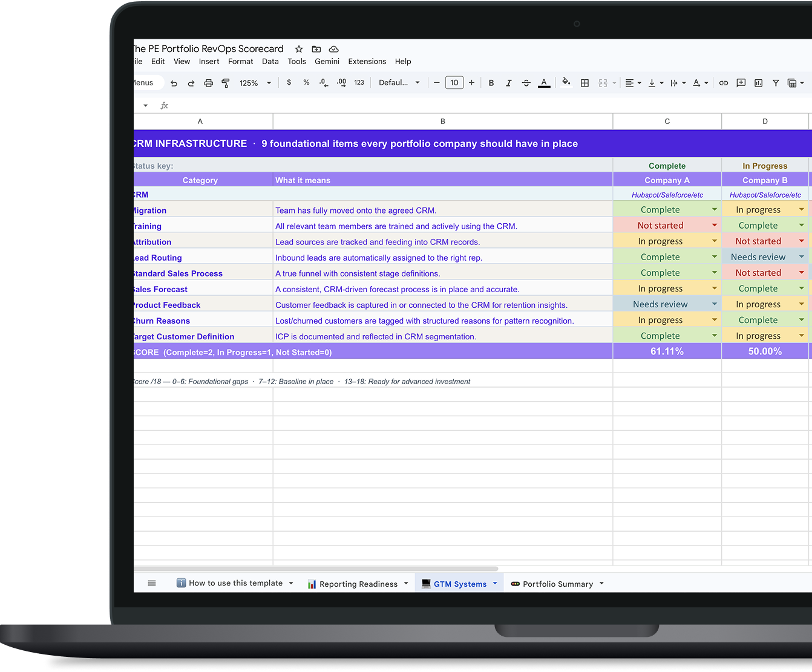This screenshot has height=672, width=812.
Task: Click the Merge cells icon
Action: coord(603,83)
